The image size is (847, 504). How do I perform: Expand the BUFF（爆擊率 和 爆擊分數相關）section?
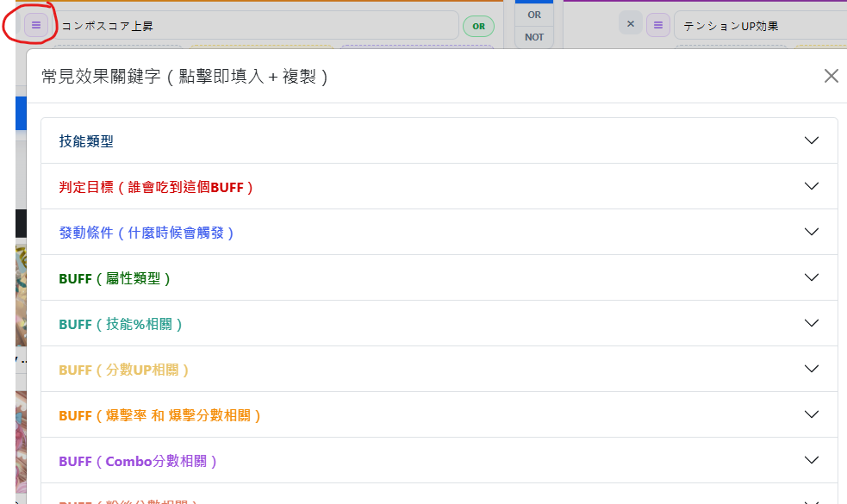(x=439, y=415)
